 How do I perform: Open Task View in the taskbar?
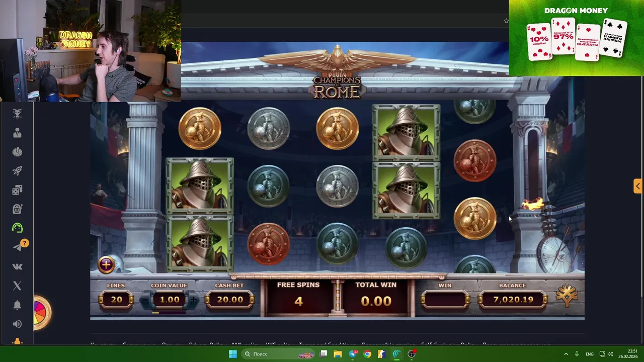pyautogui.click(x=324, y=354)
